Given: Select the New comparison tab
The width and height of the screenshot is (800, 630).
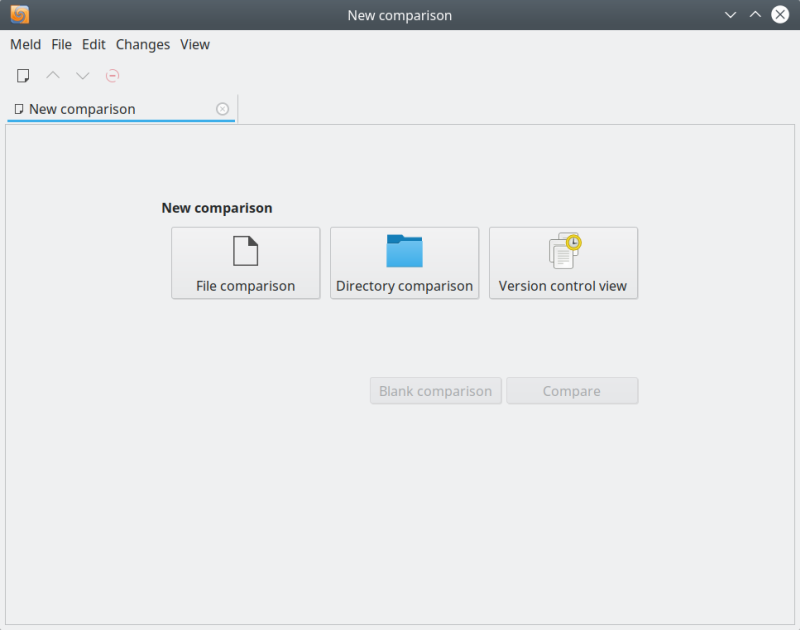Looking at the screenshot, I should [82, 109].
